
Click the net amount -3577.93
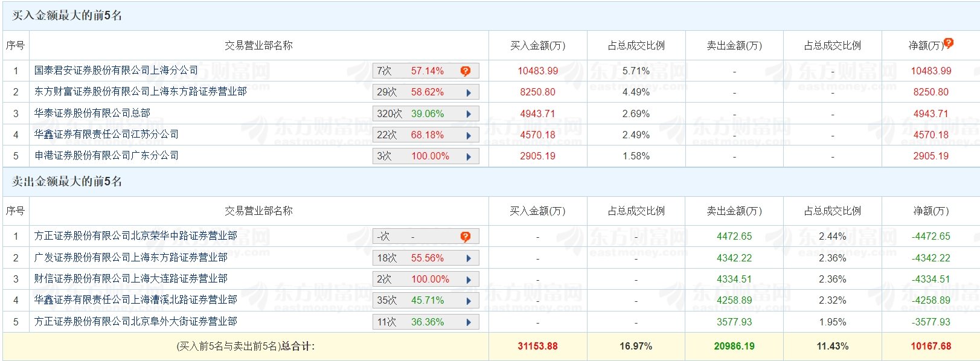coord(931,322)
